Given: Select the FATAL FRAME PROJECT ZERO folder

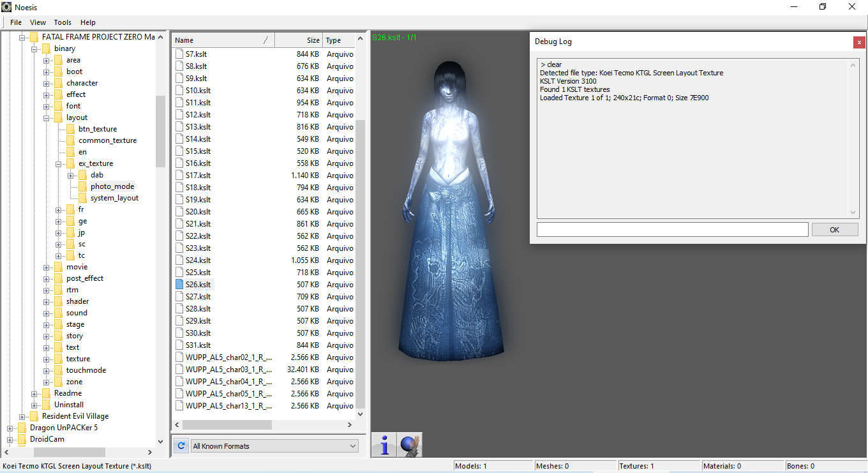Looking at the screenshot, I should (x=98, y=37).
